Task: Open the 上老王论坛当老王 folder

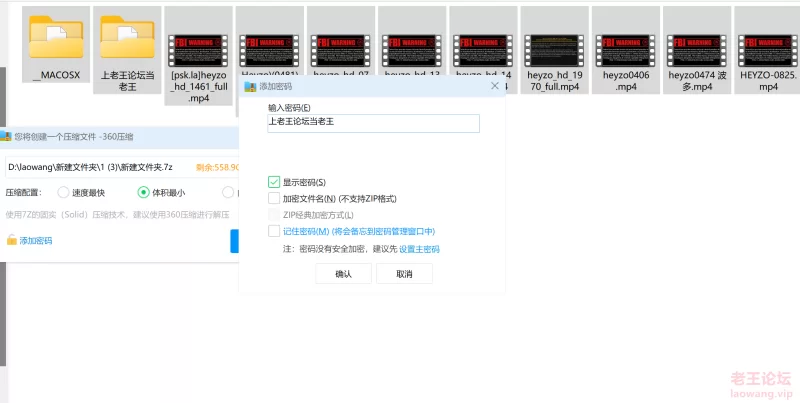Action: pyautogui.click(x=128, y=50)
